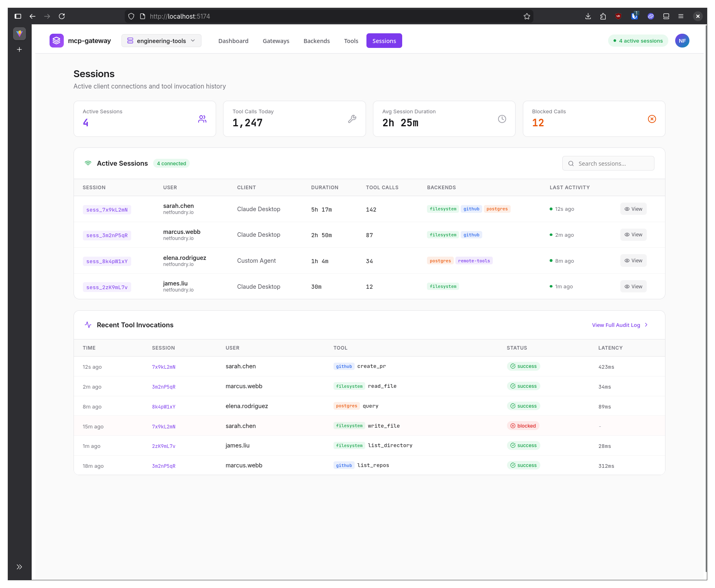Open new tab with plus in sidebar

point(19,50)
